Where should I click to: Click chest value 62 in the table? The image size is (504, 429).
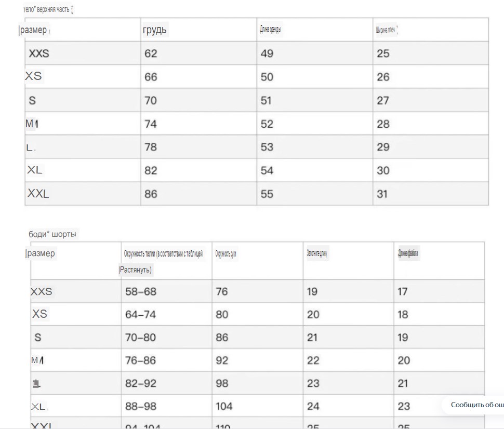coord(151,53)
